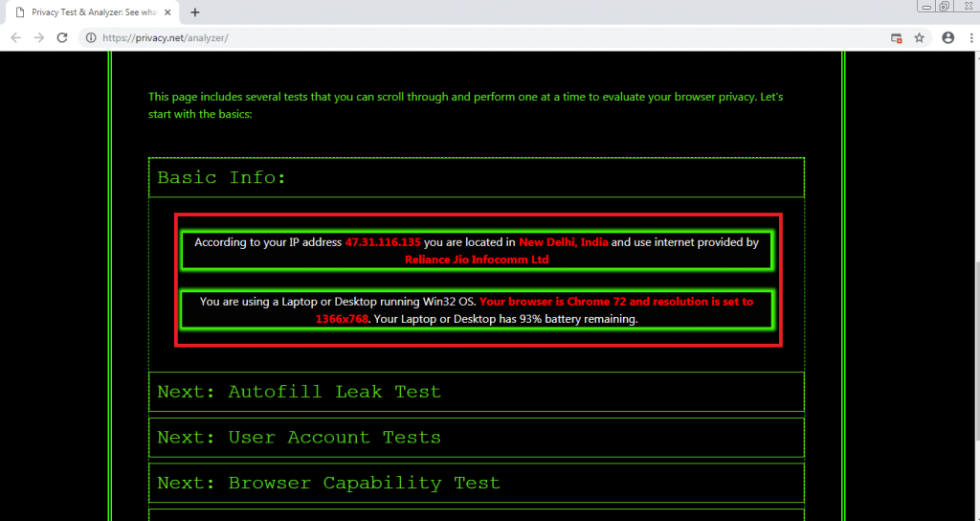Click the 1366x768 resolution text
The height and width of the screenshot is (521, 980).
pyautogui.click(x=342, y=319)
